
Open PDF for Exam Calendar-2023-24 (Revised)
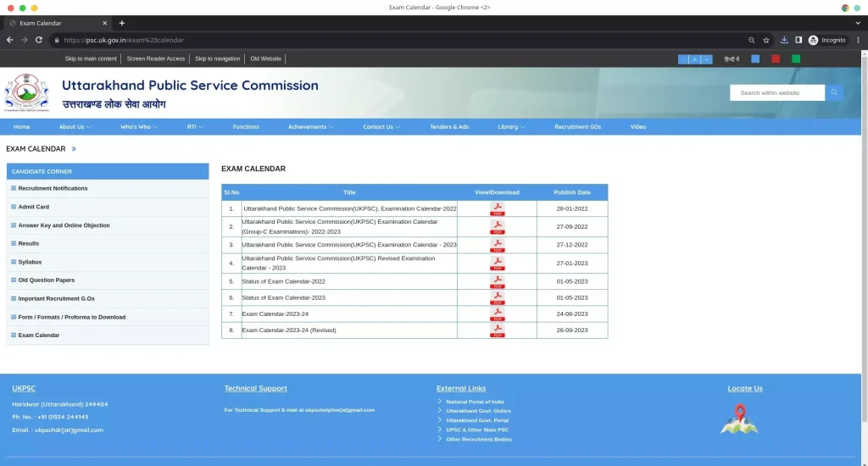click(497, 330)
